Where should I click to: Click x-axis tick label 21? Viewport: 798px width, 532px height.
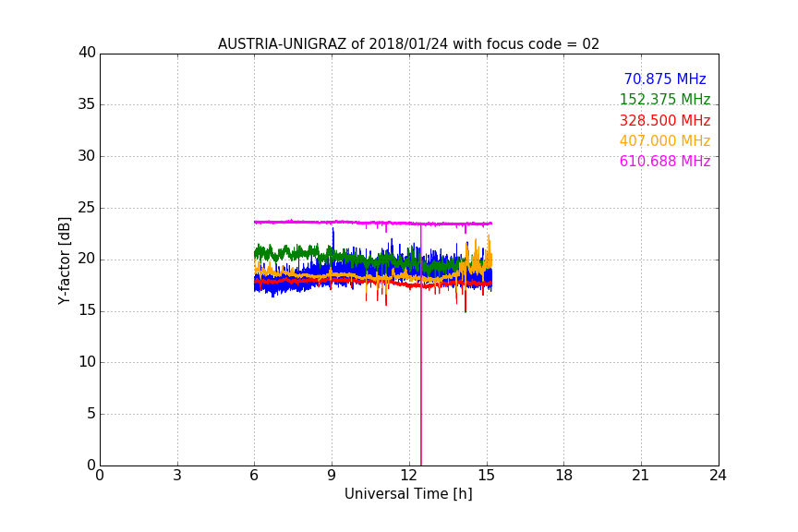641,476
